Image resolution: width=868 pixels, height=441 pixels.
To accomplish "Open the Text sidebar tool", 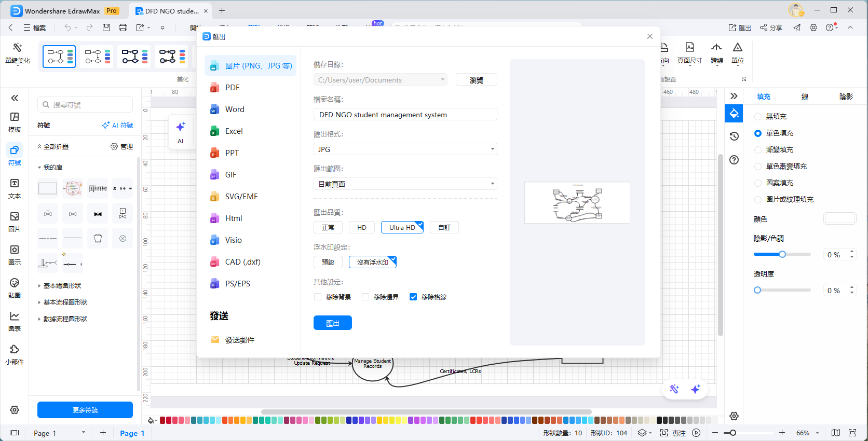I will [x=15, y=189].
